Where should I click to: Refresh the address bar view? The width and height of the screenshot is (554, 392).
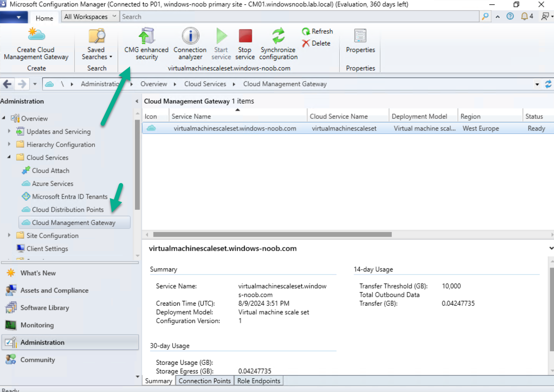pos(548,84)
